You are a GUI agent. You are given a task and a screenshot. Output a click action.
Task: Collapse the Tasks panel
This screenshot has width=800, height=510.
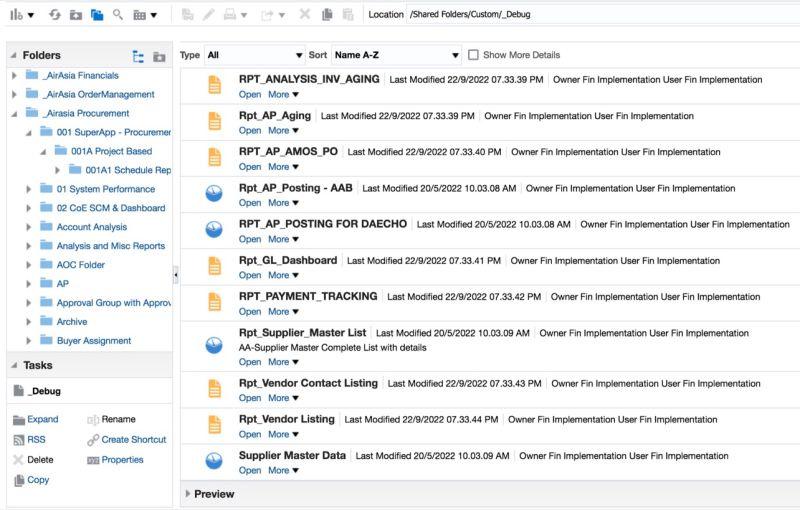(14, 365)
